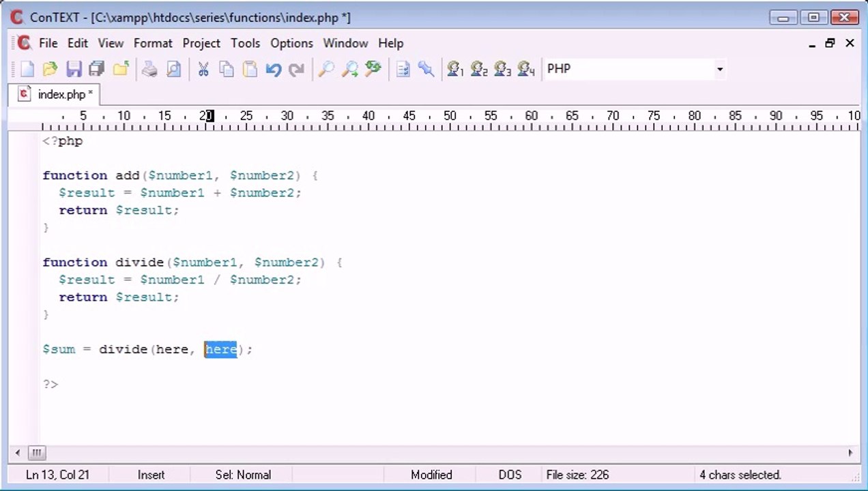
Task: Click 'Insert' mode in status bar
Action: (x=151, y=475)
